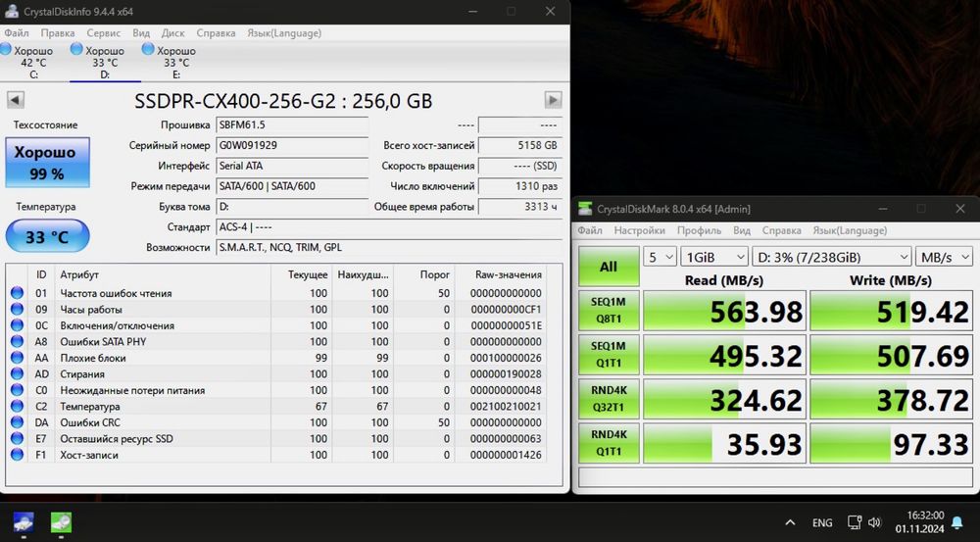Click the status orb for Стирания row
The height and width of the screenshot is (542, 980).
pos(17,373)
